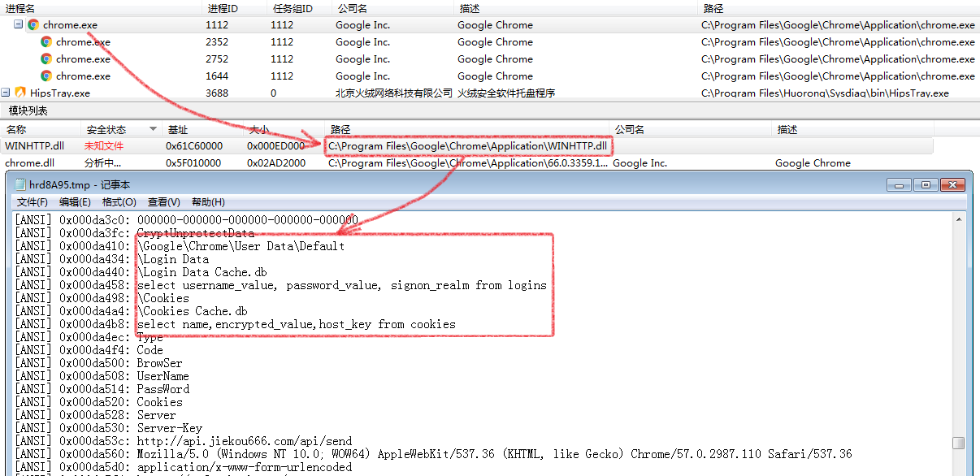Click Notepad icon in hrd8A95.tmp title bar
Screen dimensions: 980x476
20,185
